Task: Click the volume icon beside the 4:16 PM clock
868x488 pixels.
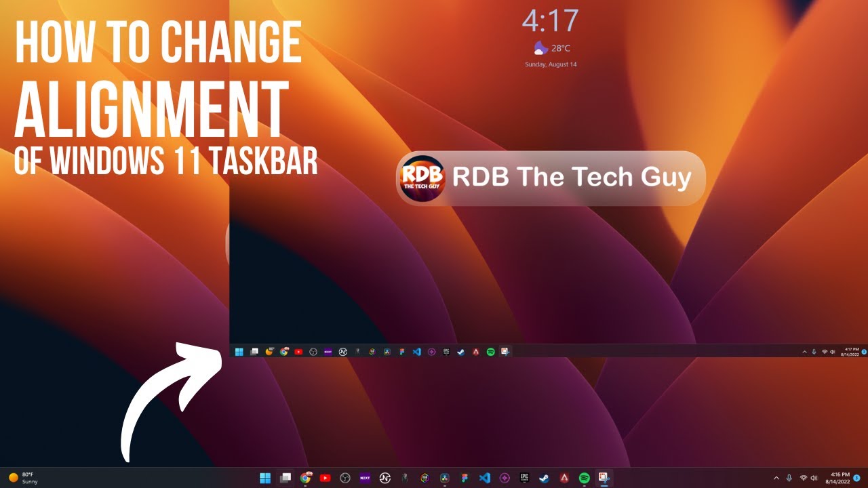Action: pyautogui.click(x=813, y=478)
